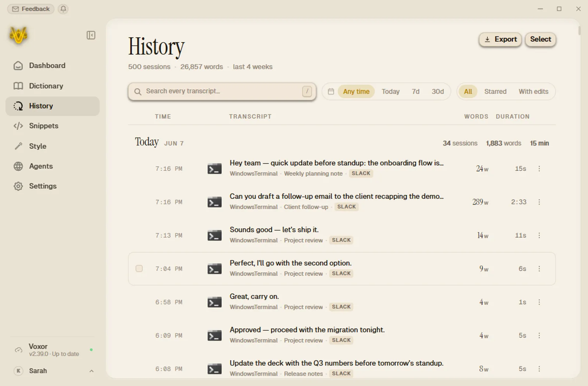The image size is (588, 386).
Task: Click the Select button
Action: tap(540, 39)
